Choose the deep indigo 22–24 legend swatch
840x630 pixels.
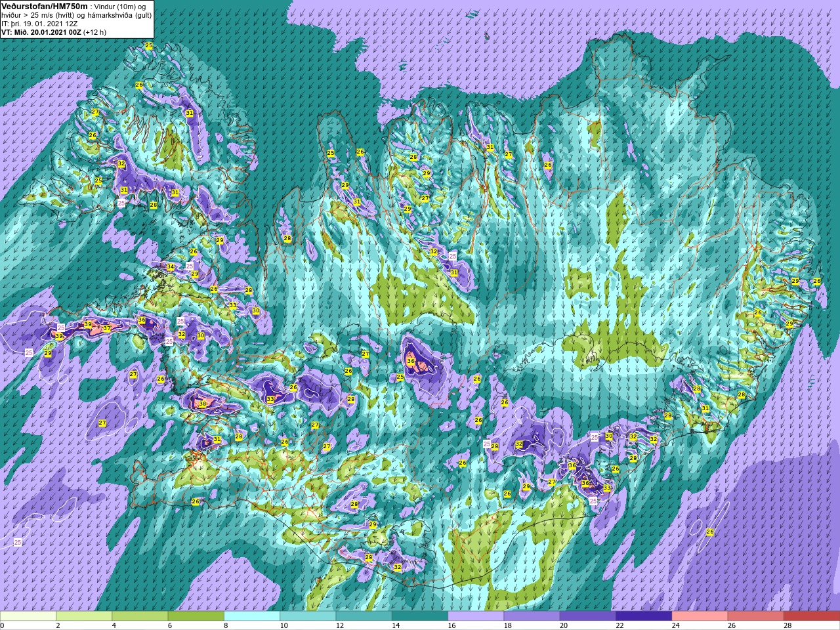[643, 616]
